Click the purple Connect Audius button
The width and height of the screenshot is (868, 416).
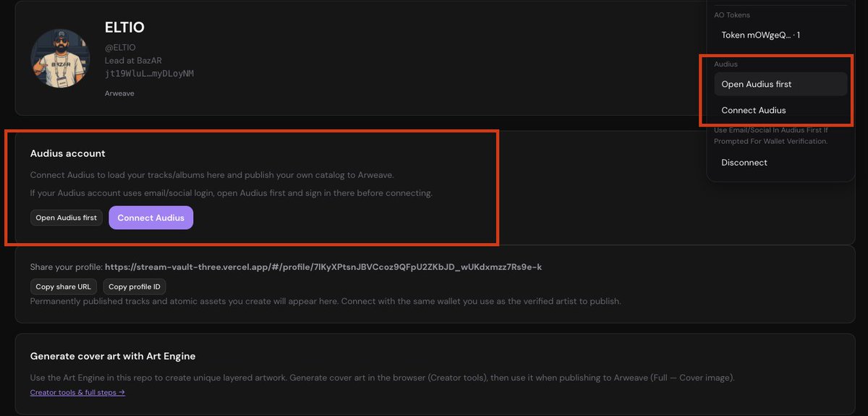coord(151,218)
